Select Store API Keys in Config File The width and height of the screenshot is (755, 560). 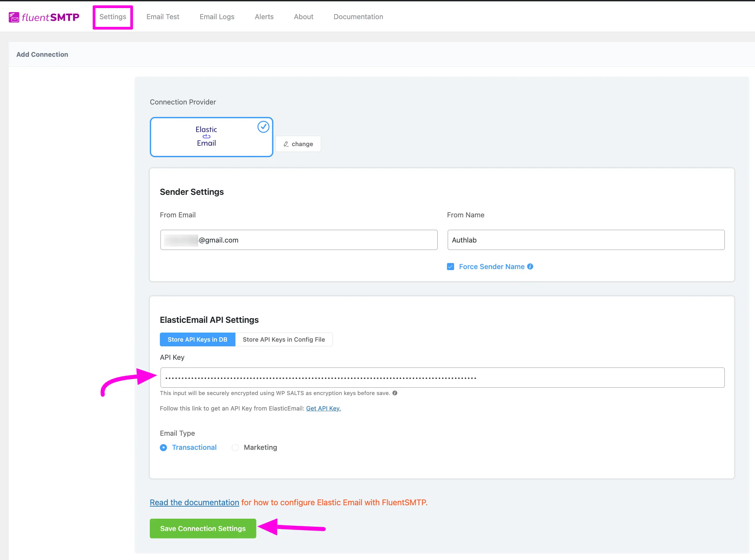[x=284, y=339]
